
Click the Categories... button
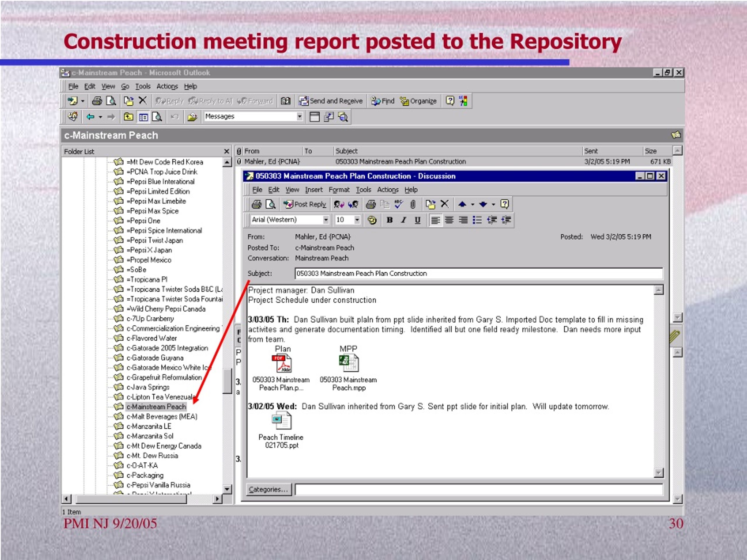click(268, 489)
